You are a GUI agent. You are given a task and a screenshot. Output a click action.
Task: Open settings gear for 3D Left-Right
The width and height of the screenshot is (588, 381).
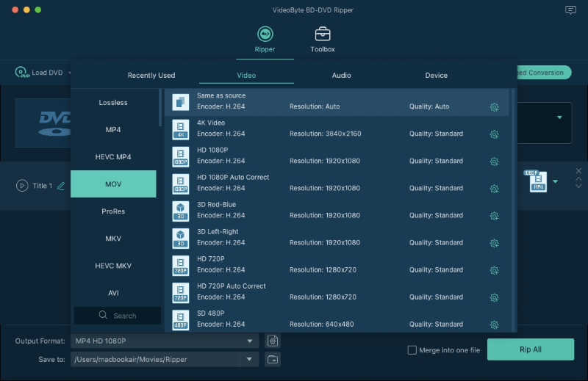[494, 244]
